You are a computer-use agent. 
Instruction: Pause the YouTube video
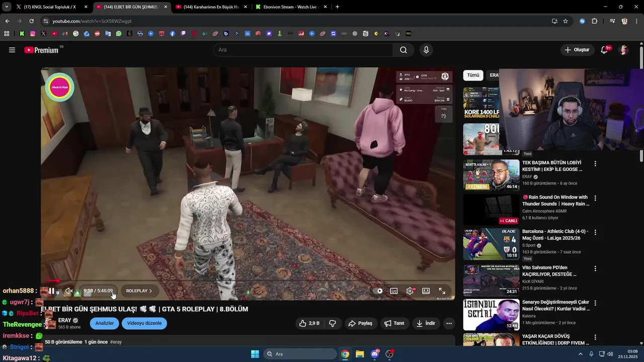pyautogui.click(x=51, y=291)
